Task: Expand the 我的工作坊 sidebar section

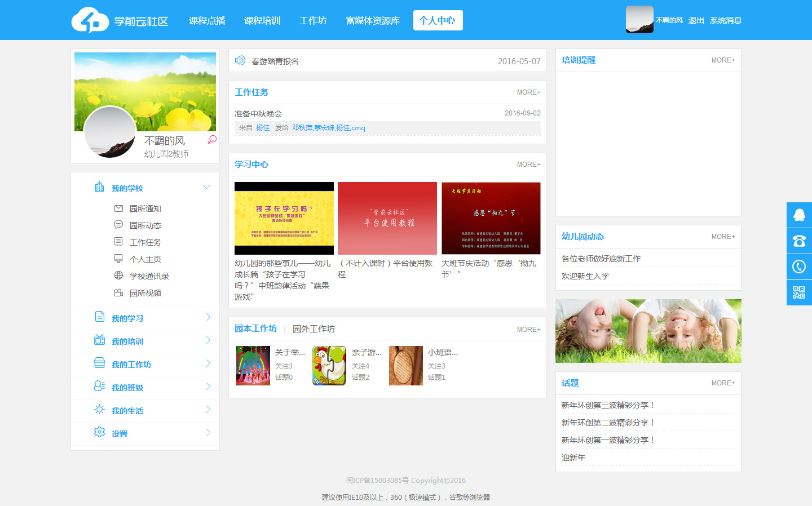Action: [208, 364]
